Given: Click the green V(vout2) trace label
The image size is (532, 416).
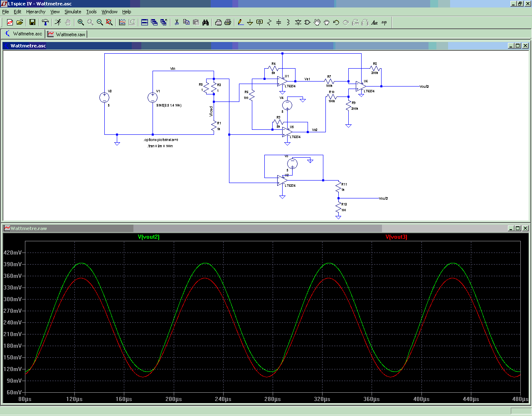Looking at the screenshot, I should click(x=149, y=237).
